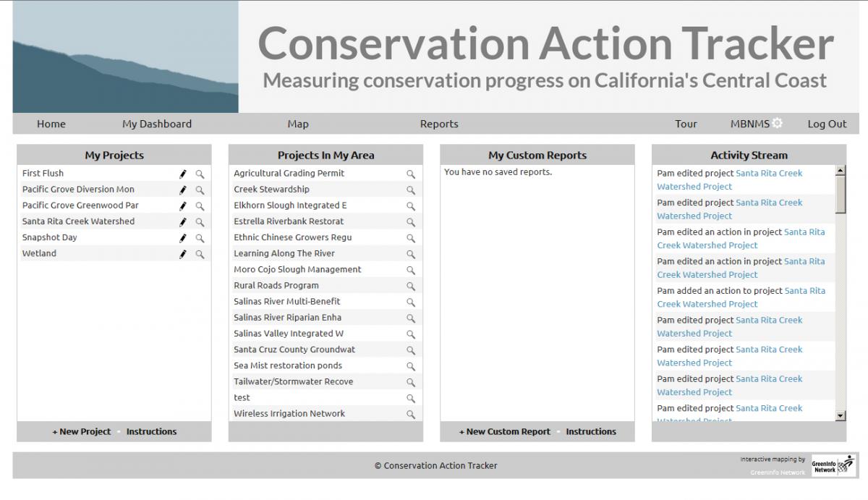Go to the Reports page
Image resolution: width=868 pixels, height=500 pixels.
(439, 124)
